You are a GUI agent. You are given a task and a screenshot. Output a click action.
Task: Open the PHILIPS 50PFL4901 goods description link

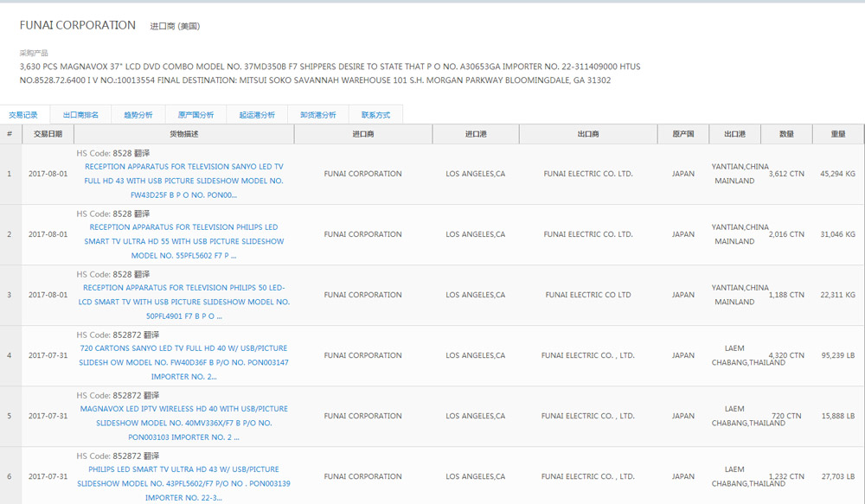point(183,303)
